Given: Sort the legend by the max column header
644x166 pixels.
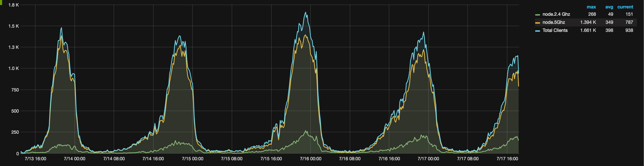Looking at the screenshot, I should coord(591,7).
